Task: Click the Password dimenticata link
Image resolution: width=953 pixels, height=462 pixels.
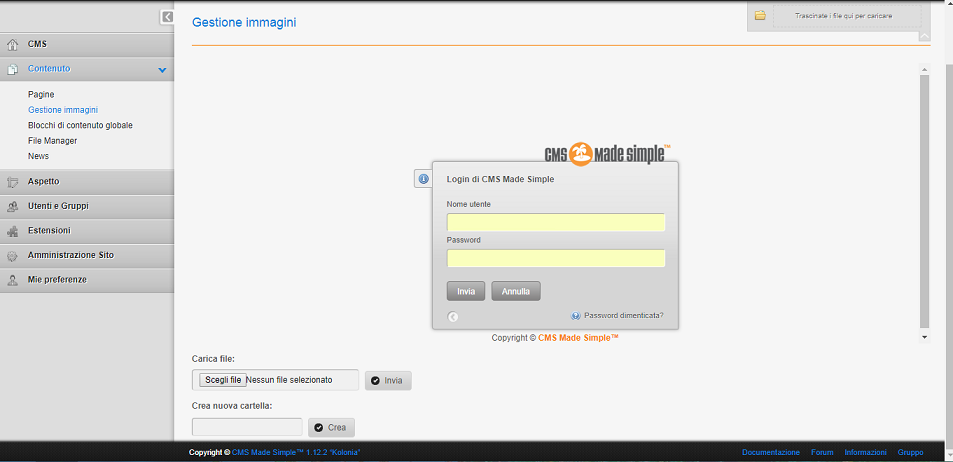Action: pos(623,315)
